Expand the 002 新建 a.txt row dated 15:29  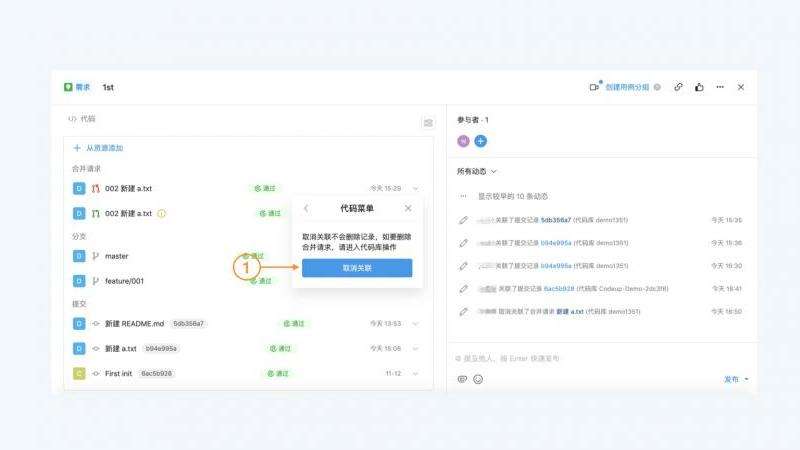tap(416, 188)
